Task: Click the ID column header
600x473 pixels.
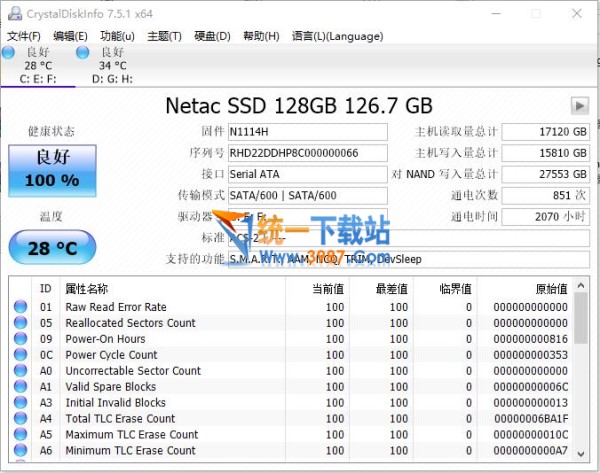Action: click(x=46, y=288)
